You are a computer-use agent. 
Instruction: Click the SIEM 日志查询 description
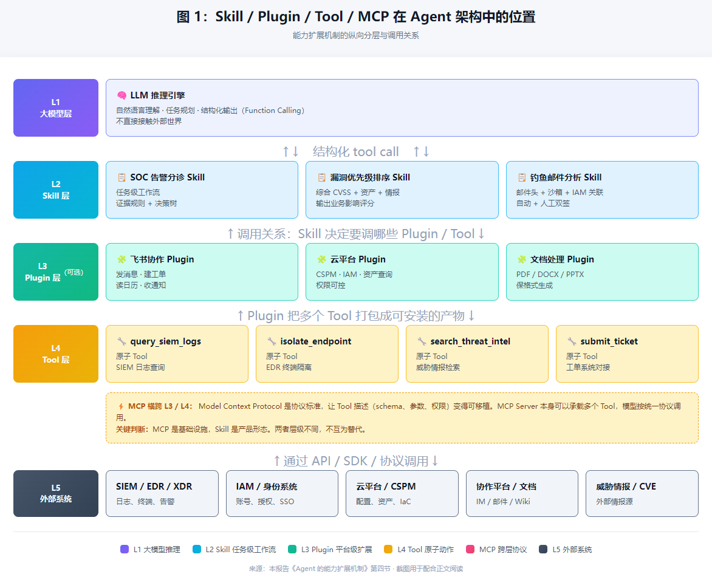click(140, 367)
